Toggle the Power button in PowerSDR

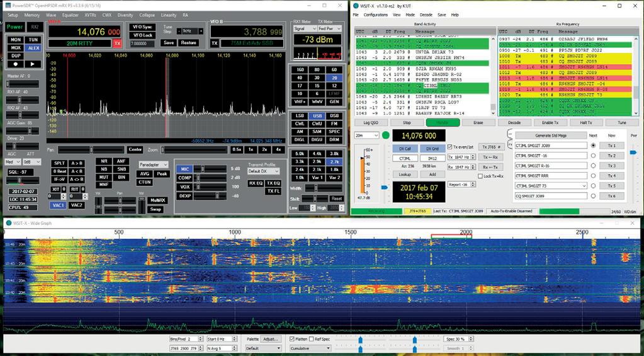(14, 27)
